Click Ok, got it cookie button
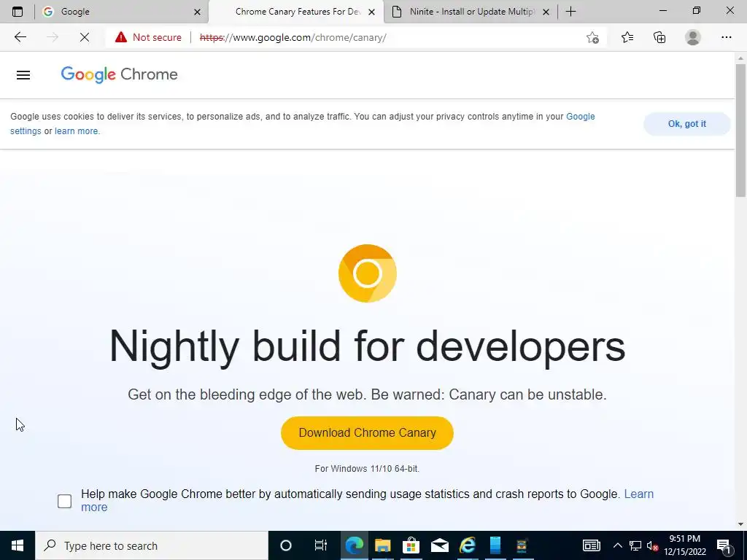The width and height of the screenshot is (747, 560). tap(686, 124)
